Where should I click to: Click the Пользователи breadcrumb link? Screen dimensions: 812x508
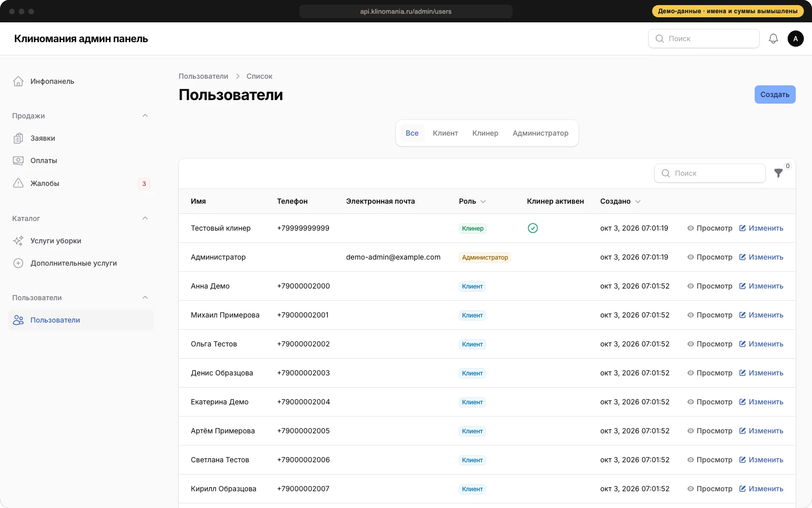tap(204, 76)
